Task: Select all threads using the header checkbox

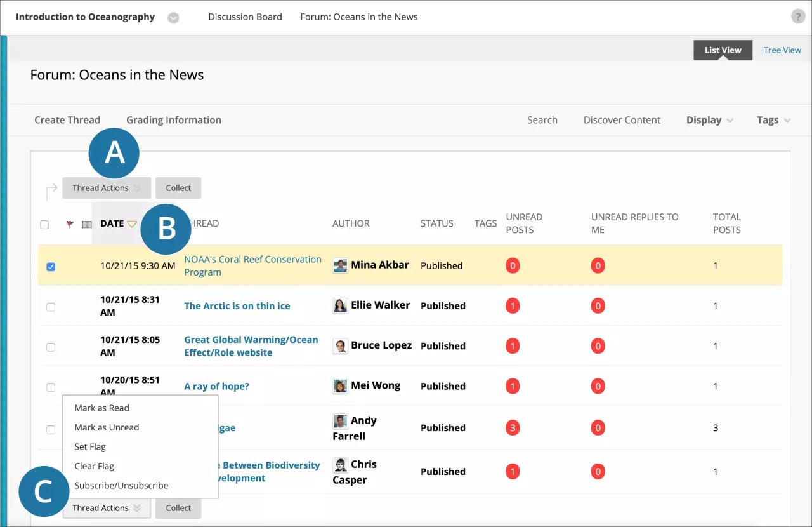Action: 44,224
